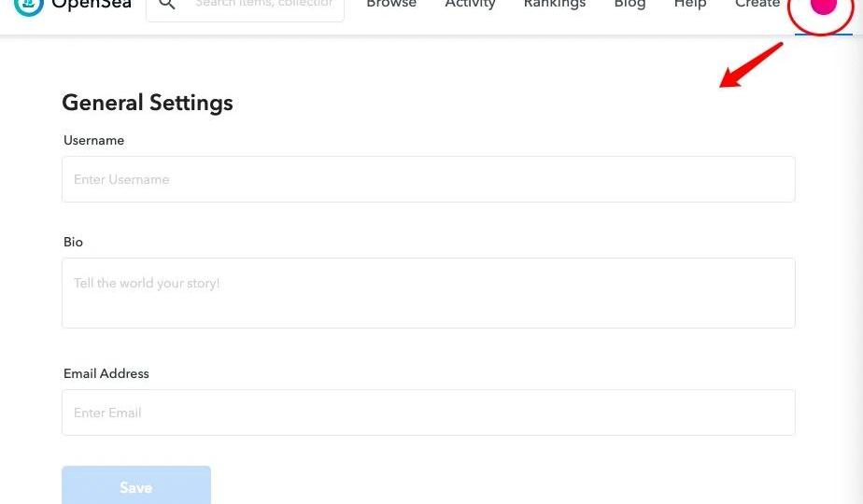Click the magnifying glass search icon

click(167, 5)
